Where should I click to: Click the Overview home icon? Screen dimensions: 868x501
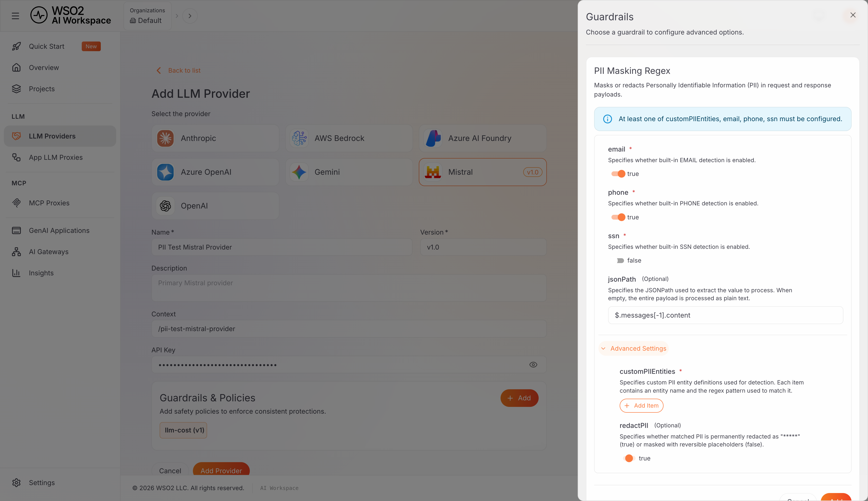[x=16, y=67]
